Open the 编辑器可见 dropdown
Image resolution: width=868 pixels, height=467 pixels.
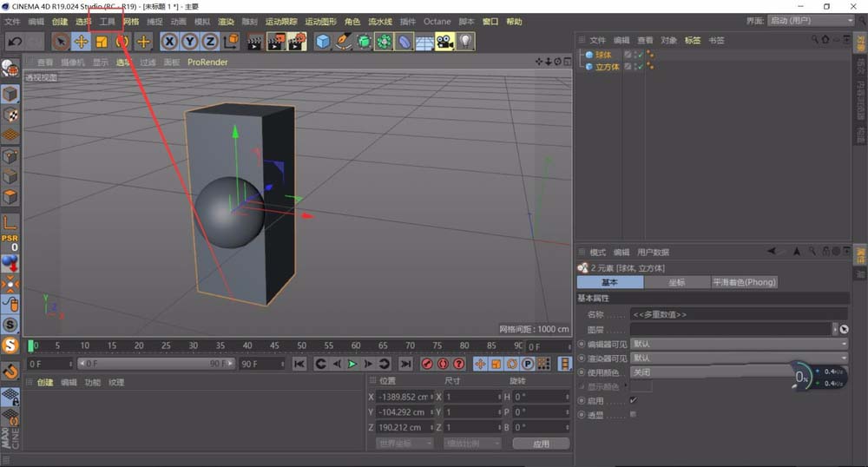740,344
